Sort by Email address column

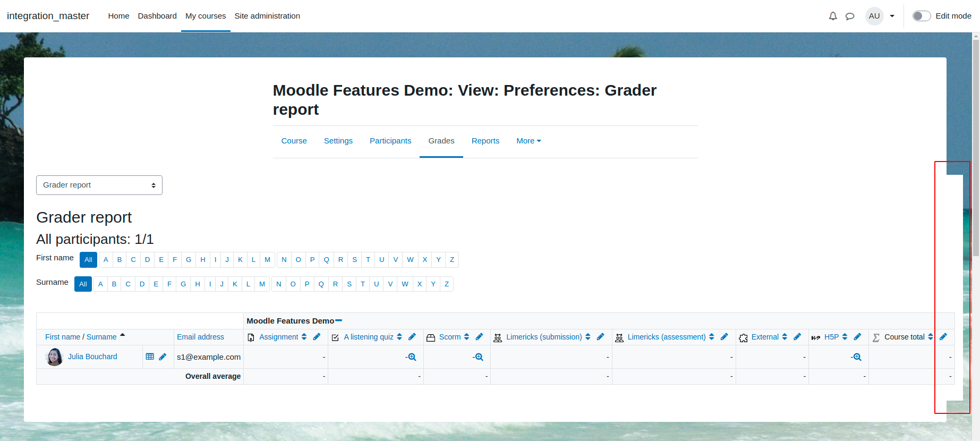200,337
